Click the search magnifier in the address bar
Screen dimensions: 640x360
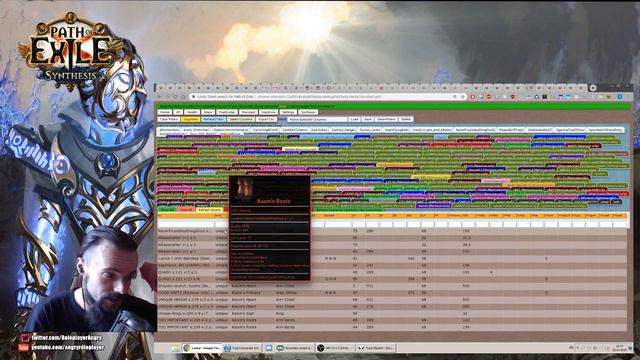[x=454, y=97]
